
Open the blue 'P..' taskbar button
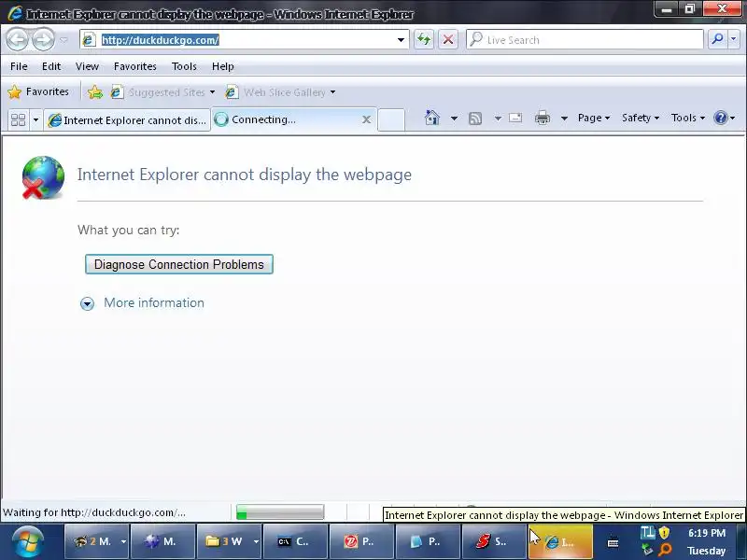click(428, 541)
